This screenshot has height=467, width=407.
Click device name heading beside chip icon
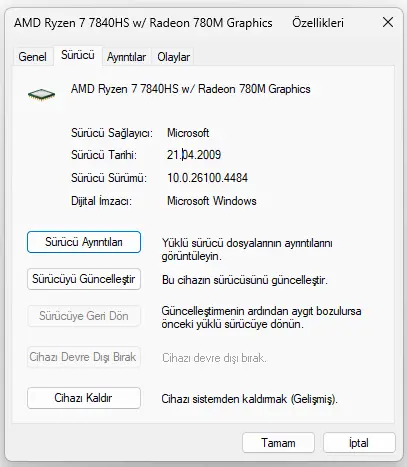point(191,89)
